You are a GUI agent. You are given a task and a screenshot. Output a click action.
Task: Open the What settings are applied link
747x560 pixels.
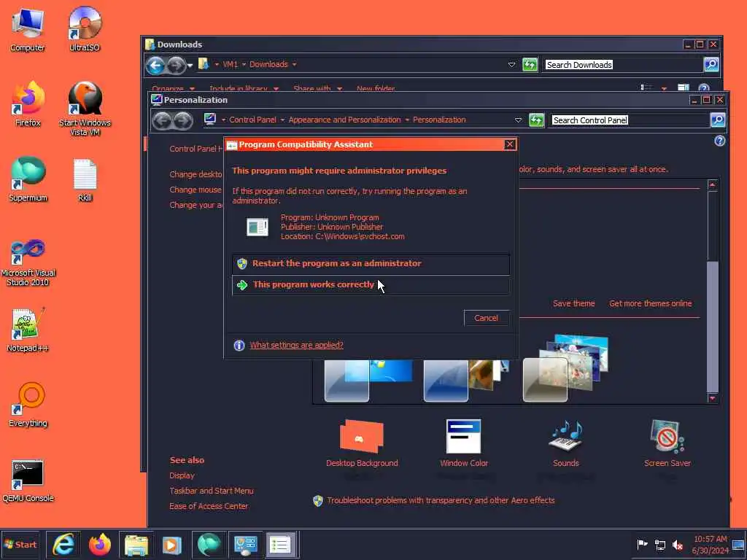(x=296, y=345)
